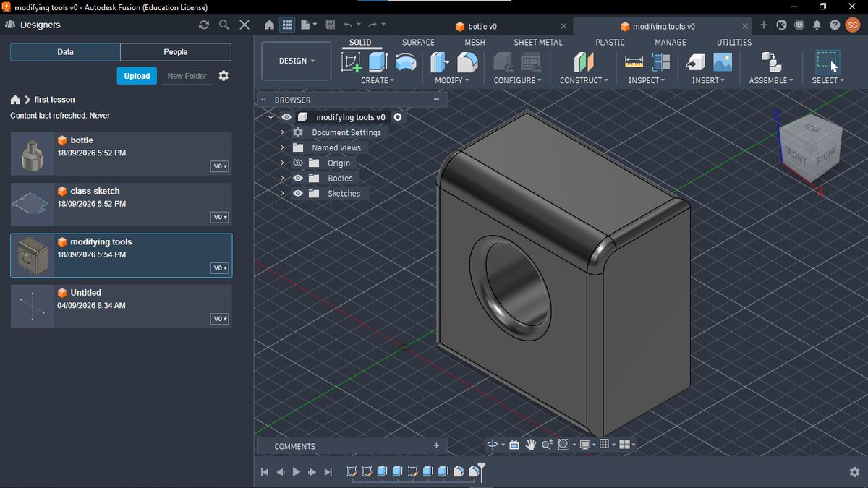Activate the Pan hand tool
868x488 pixels.
(x=530, y=445)
